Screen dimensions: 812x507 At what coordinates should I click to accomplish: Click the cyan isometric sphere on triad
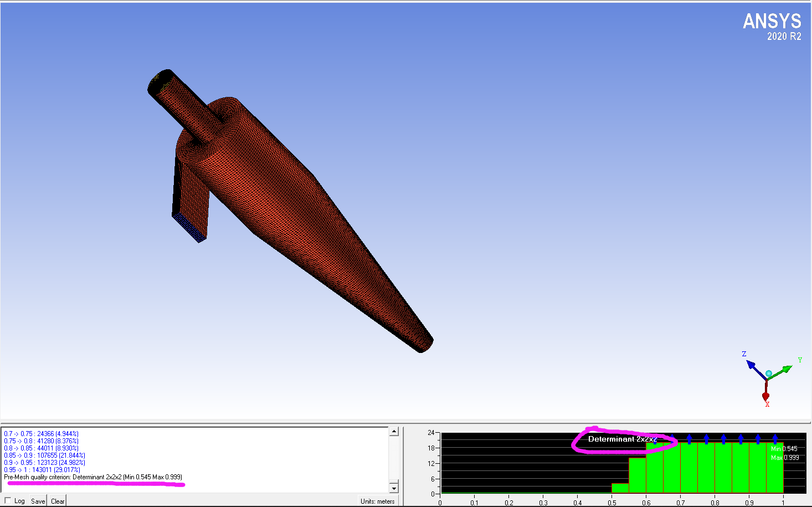pyautogui.click(x=768, y=373)
